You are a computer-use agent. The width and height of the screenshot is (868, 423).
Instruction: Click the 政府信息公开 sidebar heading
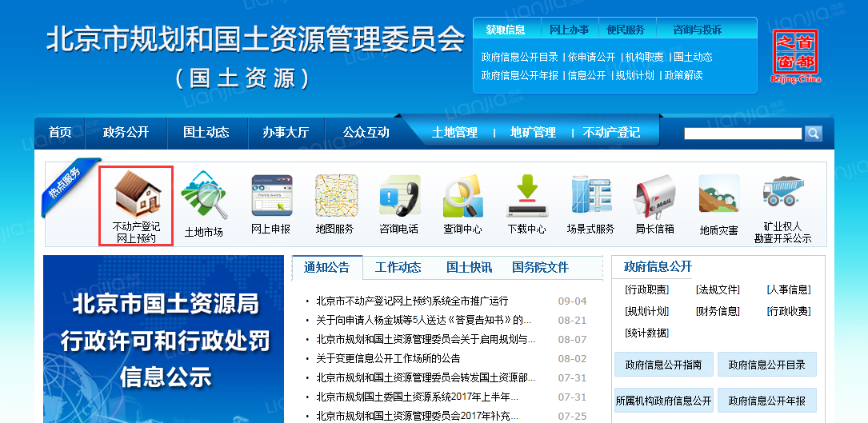658,267
